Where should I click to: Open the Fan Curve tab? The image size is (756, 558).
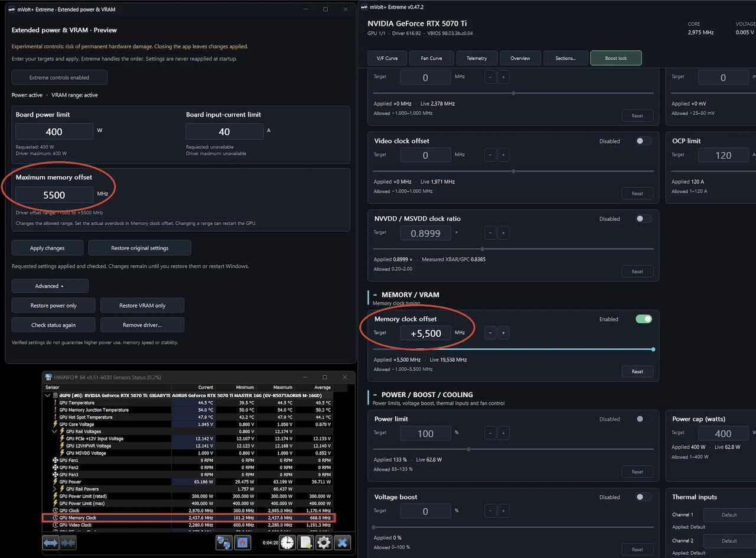pos(431,58)
